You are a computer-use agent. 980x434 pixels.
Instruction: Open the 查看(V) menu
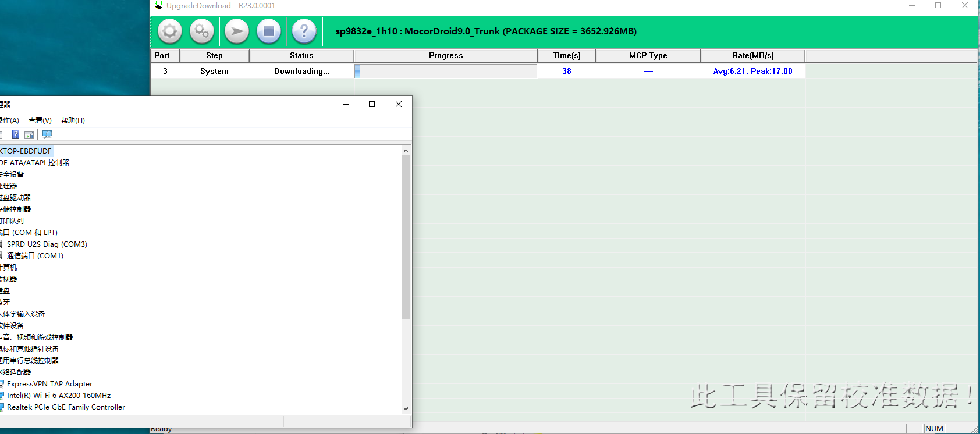40,120
